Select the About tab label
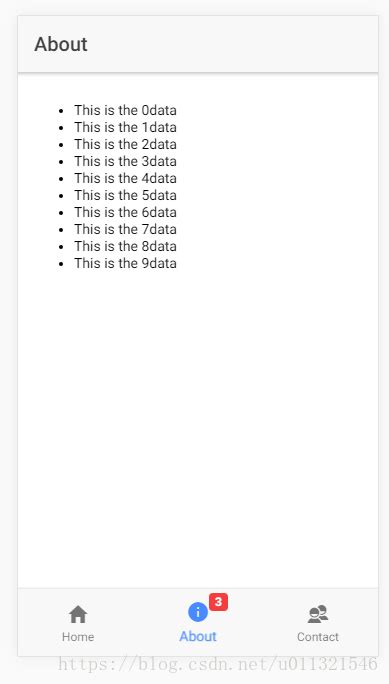Screen dimensions: 389x684 point(198,636)
